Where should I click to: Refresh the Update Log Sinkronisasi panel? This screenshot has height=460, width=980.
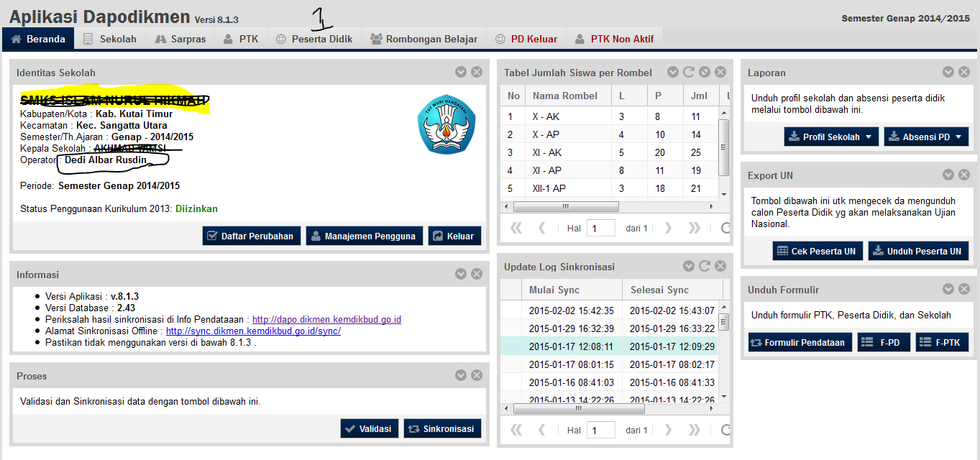click(x=705, y=266)
